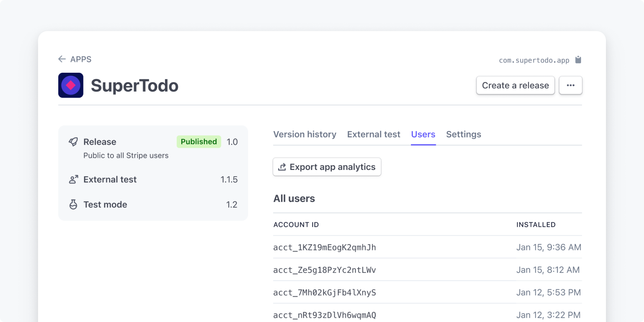Click the green Published badge
The width and height of the screenshot is (644, 322).
point(199,142)
